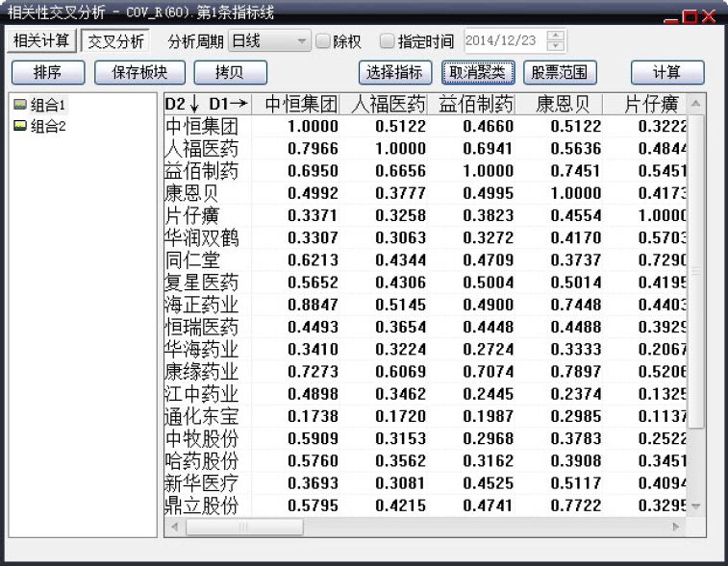Open the 股票范围 stock range

click(560, 72)
